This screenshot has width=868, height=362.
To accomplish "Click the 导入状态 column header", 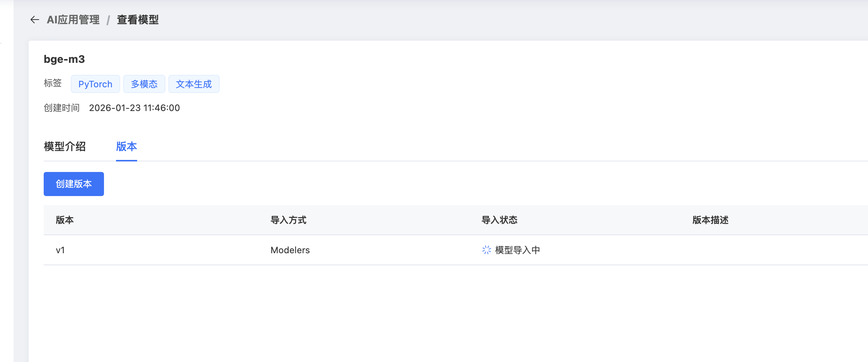I will [499, 220].
